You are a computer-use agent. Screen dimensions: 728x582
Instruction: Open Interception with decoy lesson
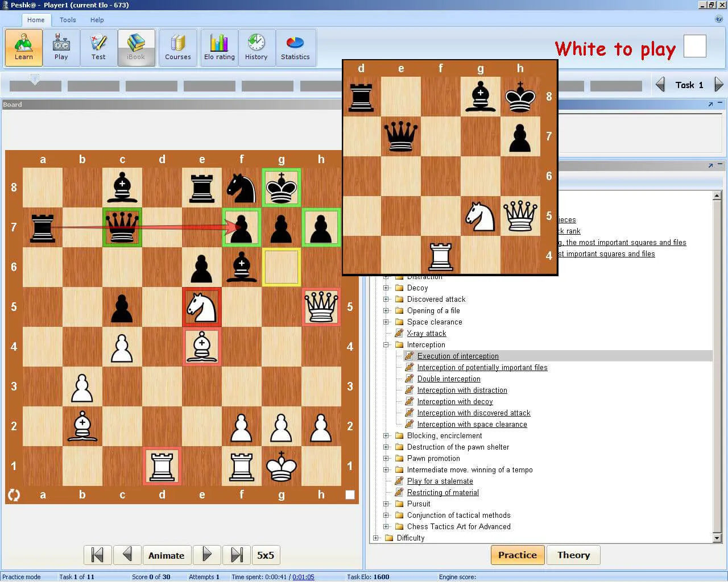point(455,402)
